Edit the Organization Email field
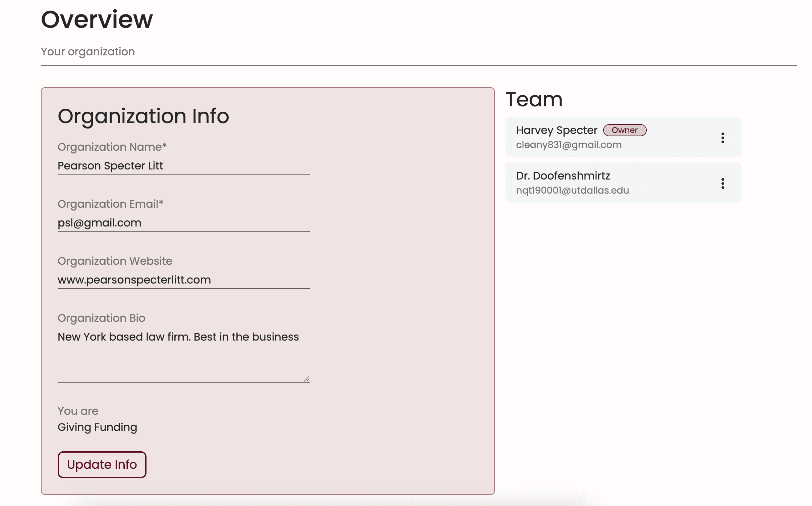The width and height of the screenshot is (812, 506). [183, 223]
